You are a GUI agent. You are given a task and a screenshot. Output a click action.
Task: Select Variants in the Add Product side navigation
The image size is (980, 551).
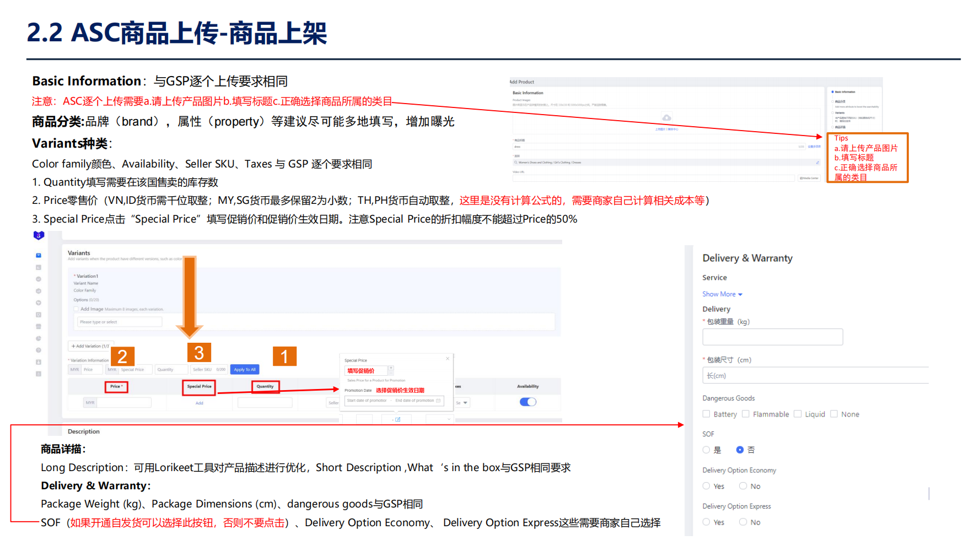click(839, 113)
